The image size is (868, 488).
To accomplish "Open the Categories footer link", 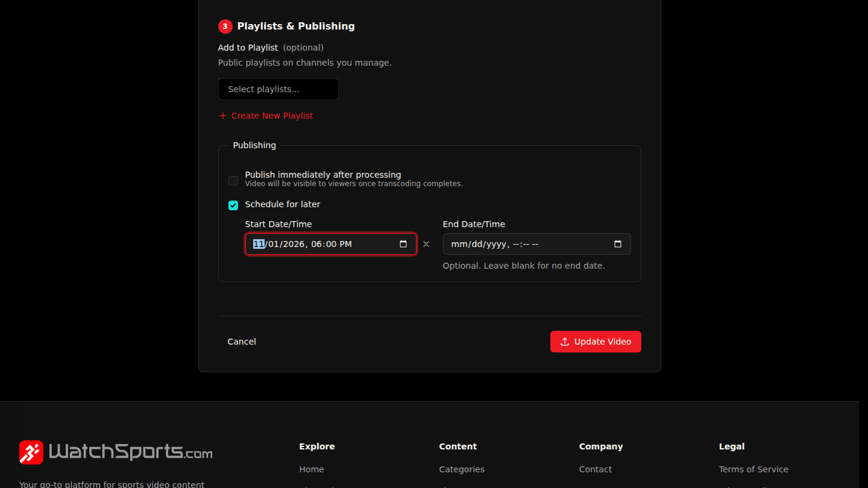I will [462, 469].
